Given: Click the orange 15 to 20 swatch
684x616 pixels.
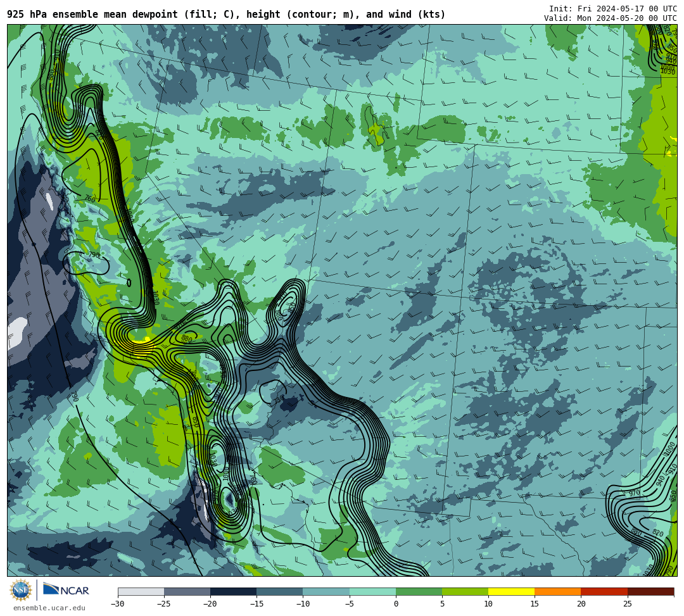Looking at the screenshot, I should (558, 591).
